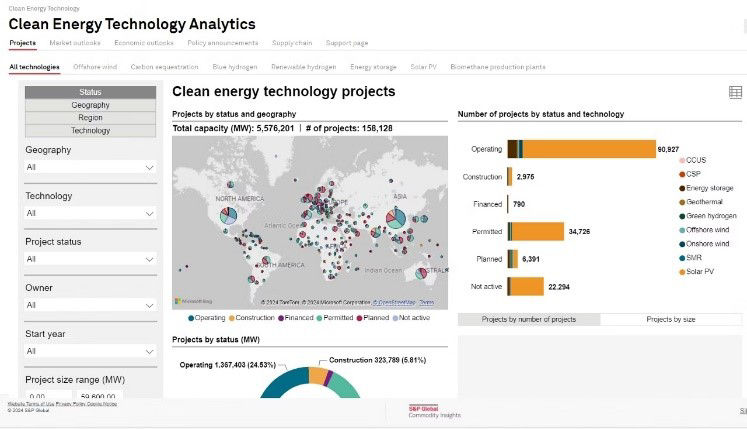Select the Technology slicer button
Screen dimensions: 747x429
[91, 131]
